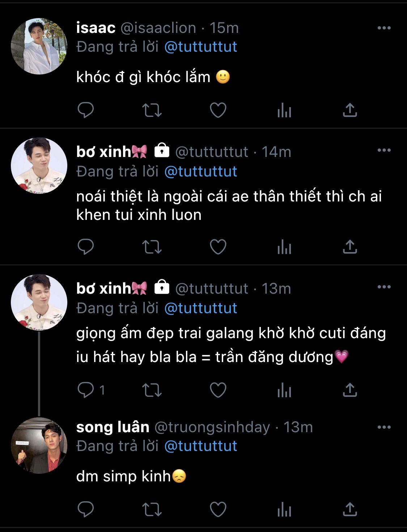Image resolution: width=407 pixels, height=532 pixels.
Task: Share the 14m bơ xinh tweet
Action: point(350,247)
